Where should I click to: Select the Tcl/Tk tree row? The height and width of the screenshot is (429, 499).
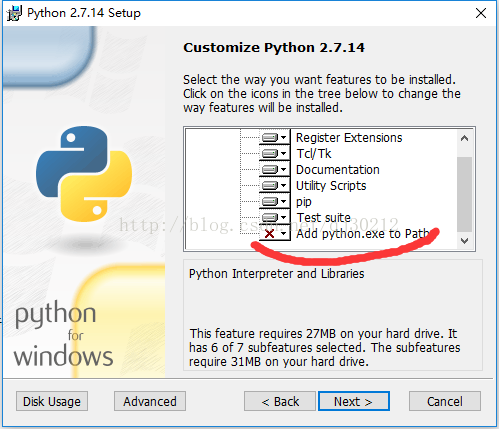click(x=314, y=153)
